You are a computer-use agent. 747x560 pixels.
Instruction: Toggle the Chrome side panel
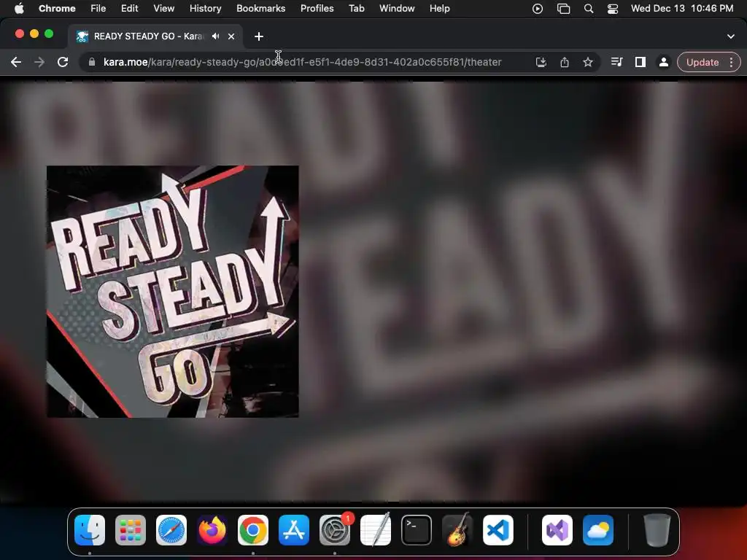click(x=640, y=62)
